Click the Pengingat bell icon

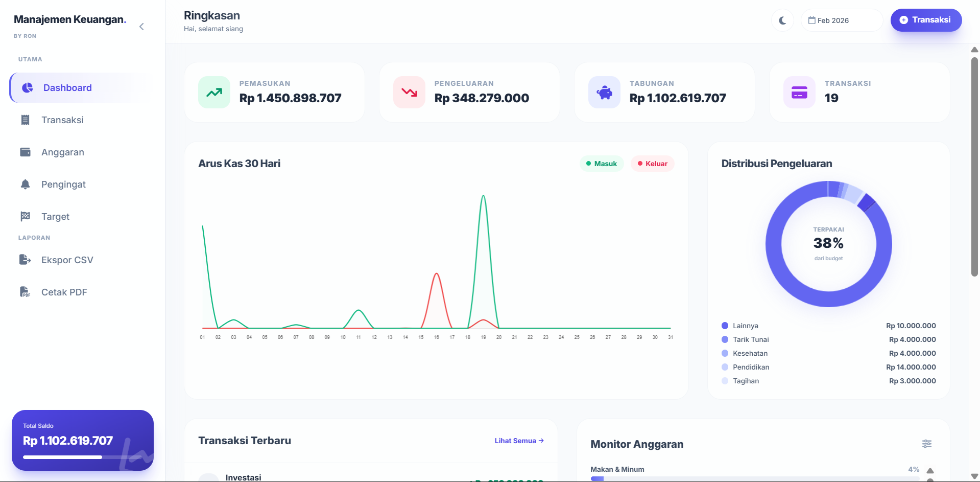point(25,184)
